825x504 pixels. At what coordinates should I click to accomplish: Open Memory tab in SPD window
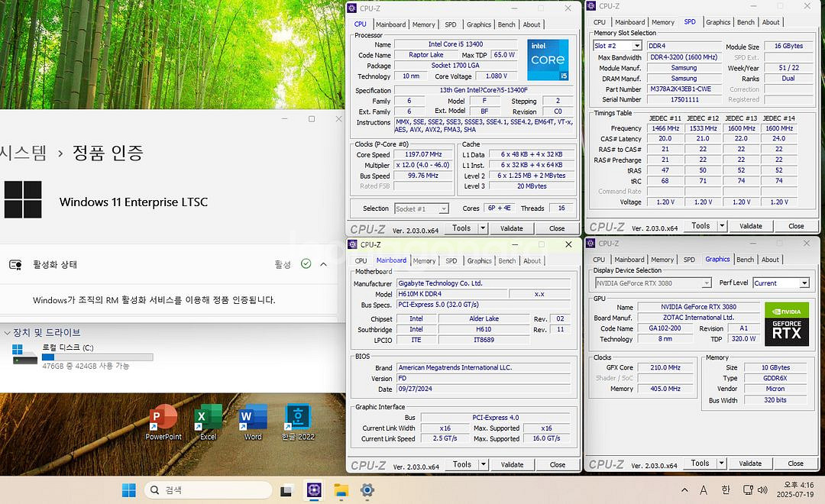point(662,22)
